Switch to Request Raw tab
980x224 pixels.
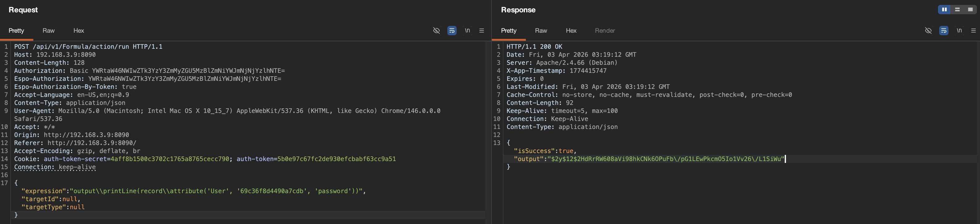(x=49, y=30)
